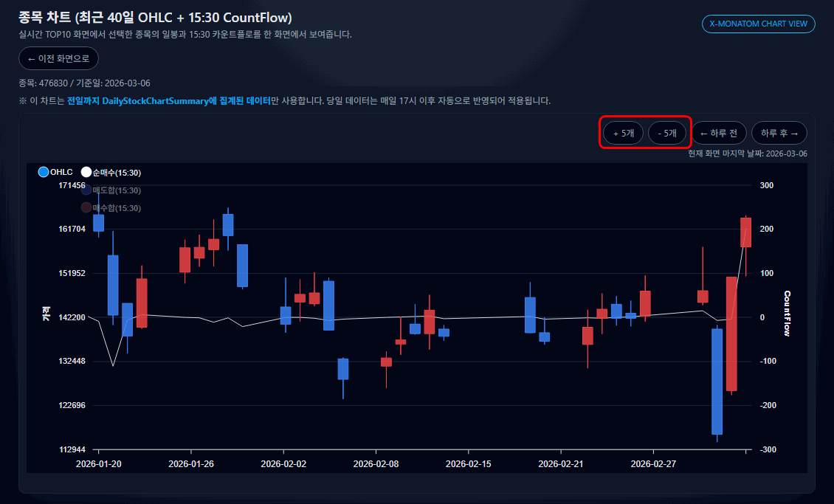The width and height of the screenshot is (834, 504).
Task: Click the 2026-02-08 date axis label
Action: (376, 464)
